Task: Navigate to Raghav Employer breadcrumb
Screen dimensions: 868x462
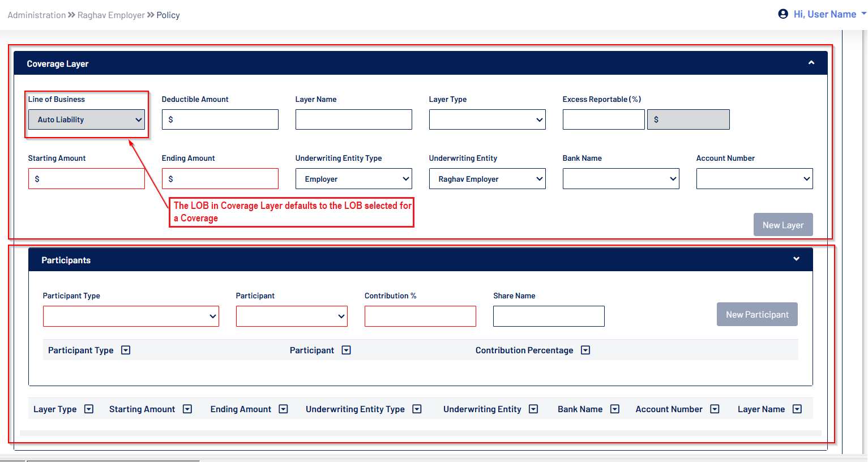Action: (111, 15)
